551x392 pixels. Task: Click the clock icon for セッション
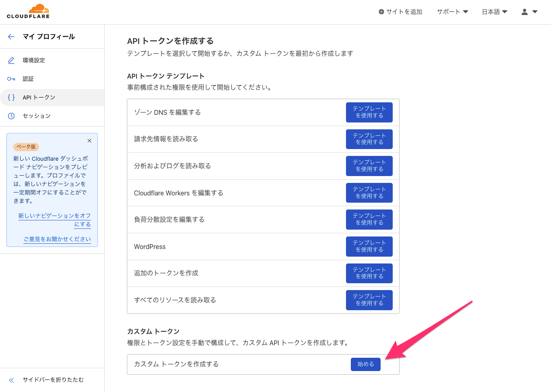(x=11, y=116)
